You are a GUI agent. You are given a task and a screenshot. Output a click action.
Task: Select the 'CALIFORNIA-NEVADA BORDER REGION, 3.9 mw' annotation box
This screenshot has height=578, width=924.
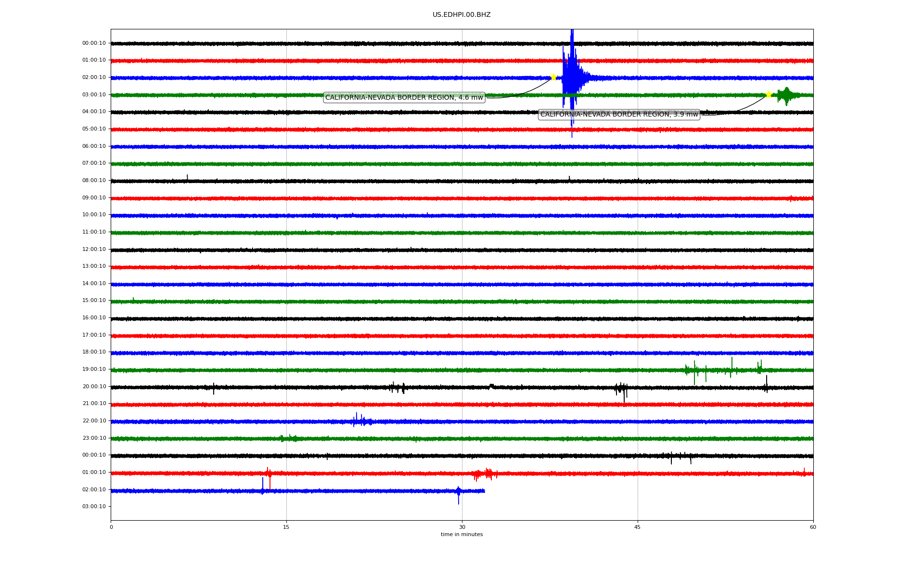[619, 115]
